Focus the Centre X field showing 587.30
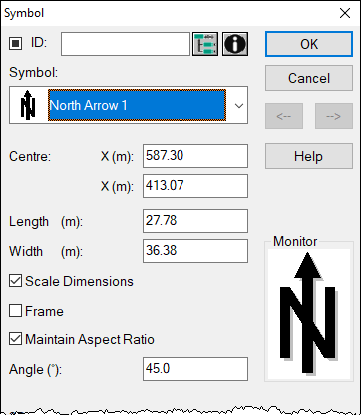Image resolution: width=361 pixels, height=415 pixels. point(195,156)
